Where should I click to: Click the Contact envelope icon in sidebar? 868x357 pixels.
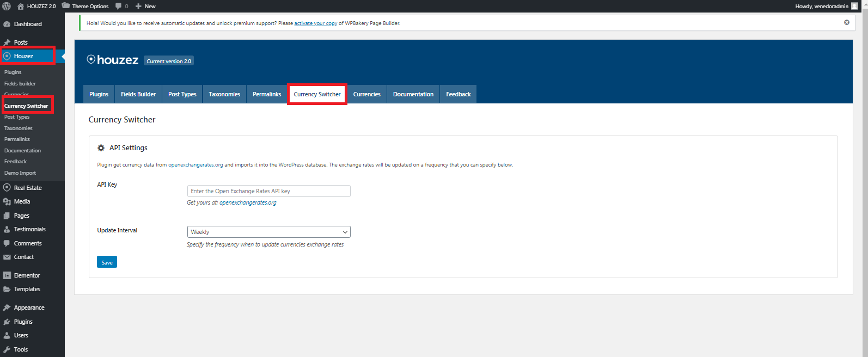tap(7, 257)
